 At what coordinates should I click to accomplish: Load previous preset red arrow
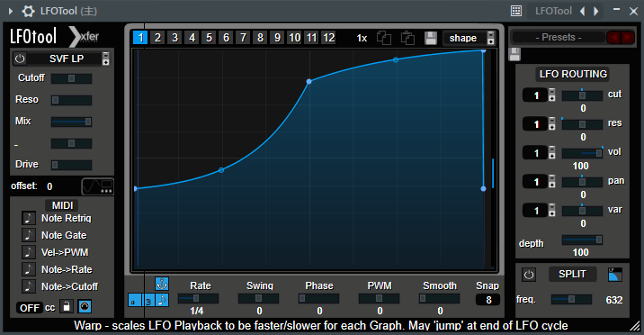pyautogui.click(x=614, y=38)
